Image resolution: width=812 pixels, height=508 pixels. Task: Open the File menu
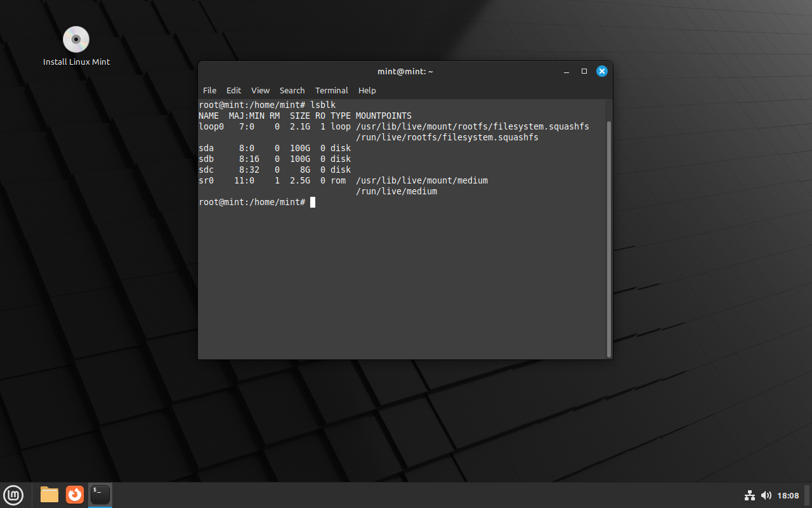(x=209, y=90)
